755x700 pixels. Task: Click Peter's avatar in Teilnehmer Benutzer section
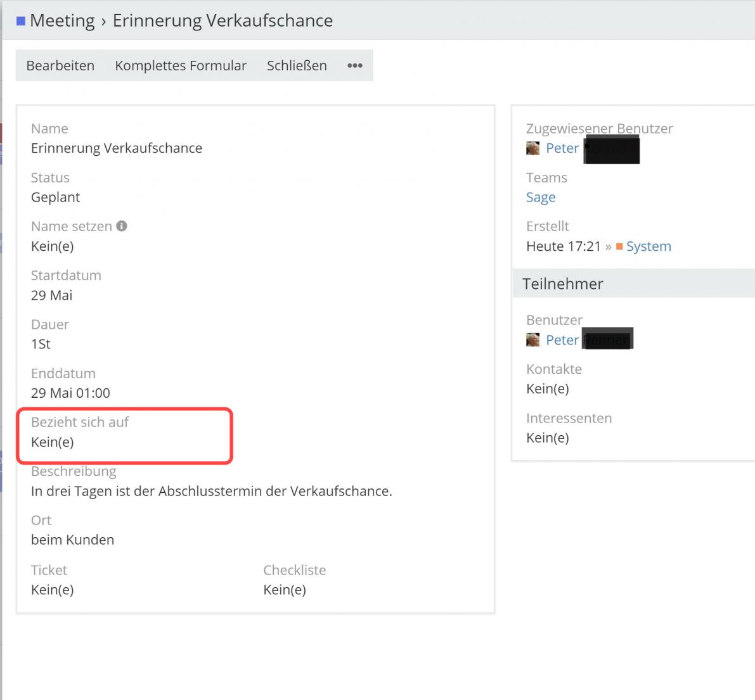[532, 340]
